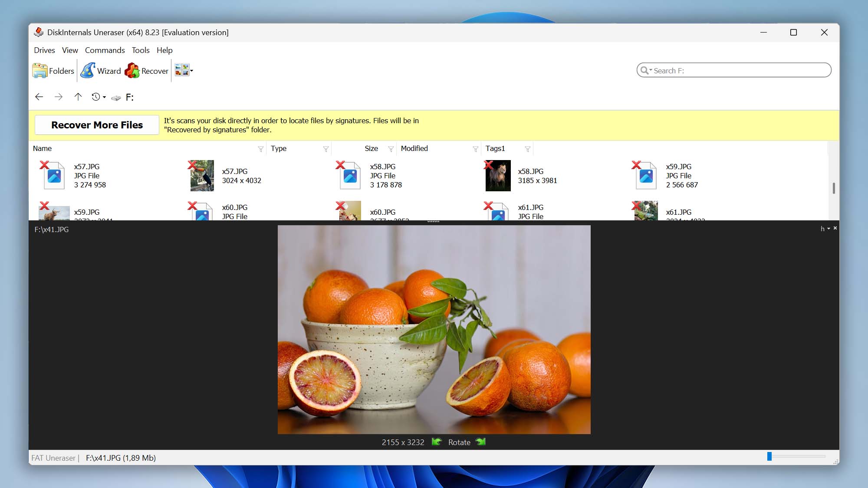Select the x58.JPG animal thumbnail
The image size is (868, 488).
498,176
